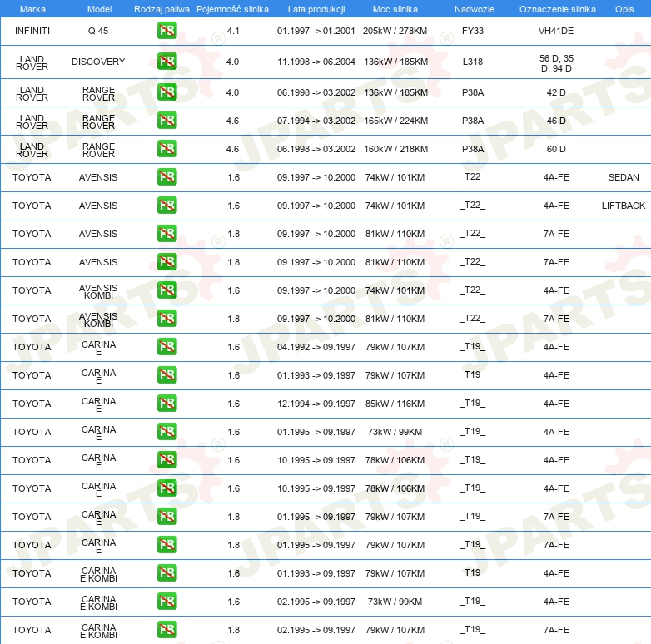Image resolution: width=651 pixels, height=644 pixels.
Task: Click the Marka column header
Action: click(x=32, y=9)
